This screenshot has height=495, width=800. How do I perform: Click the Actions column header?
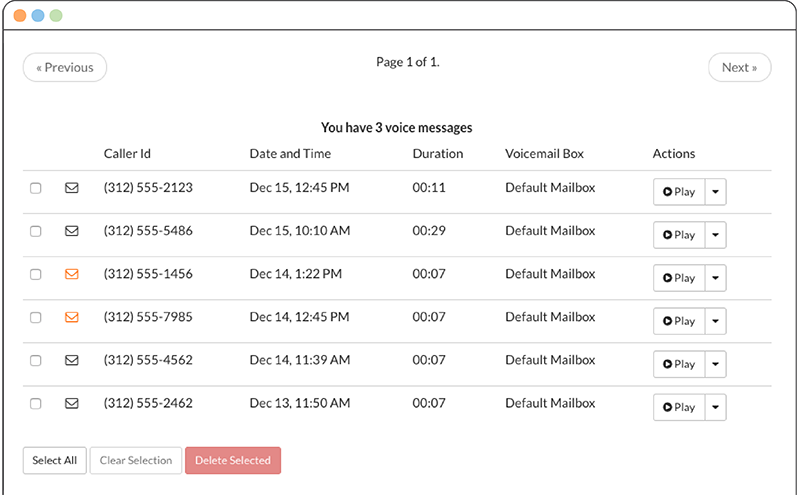point(673,154)
